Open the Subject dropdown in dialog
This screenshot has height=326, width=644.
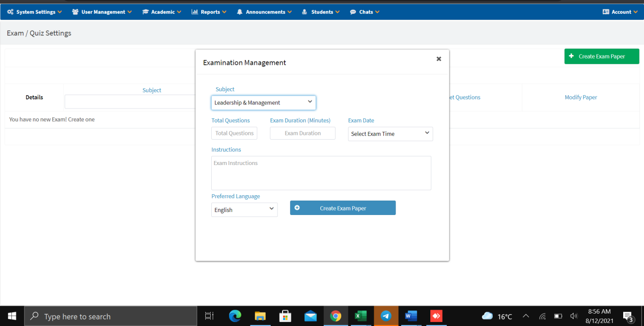click(x=263, y=103)
